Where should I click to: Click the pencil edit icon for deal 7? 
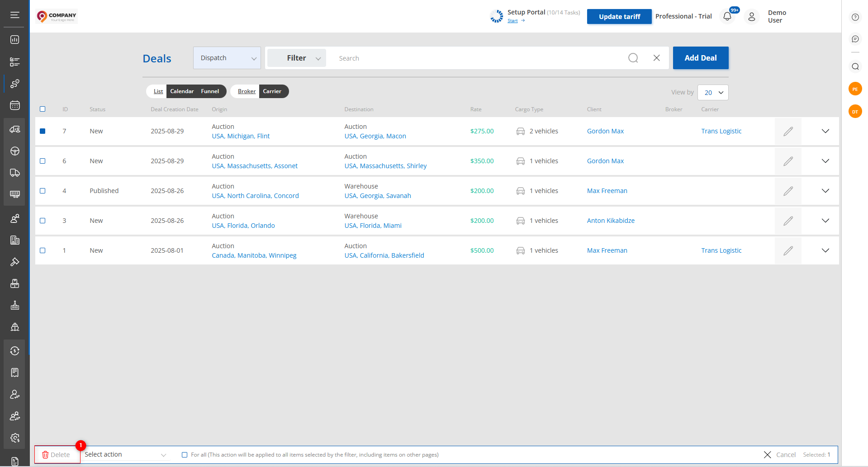[x=788, y=132]
